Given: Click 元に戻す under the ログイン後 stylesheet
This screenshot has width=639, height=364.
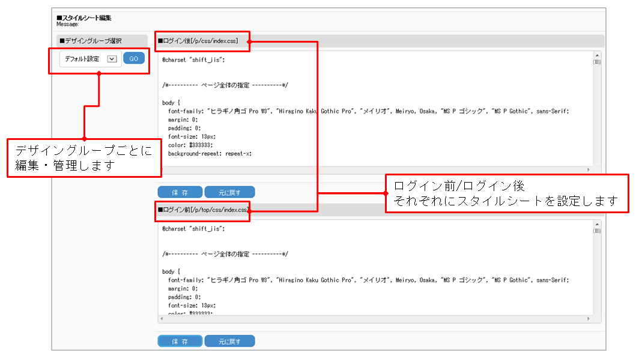Looking at the screenshot, I should point(229,192).
